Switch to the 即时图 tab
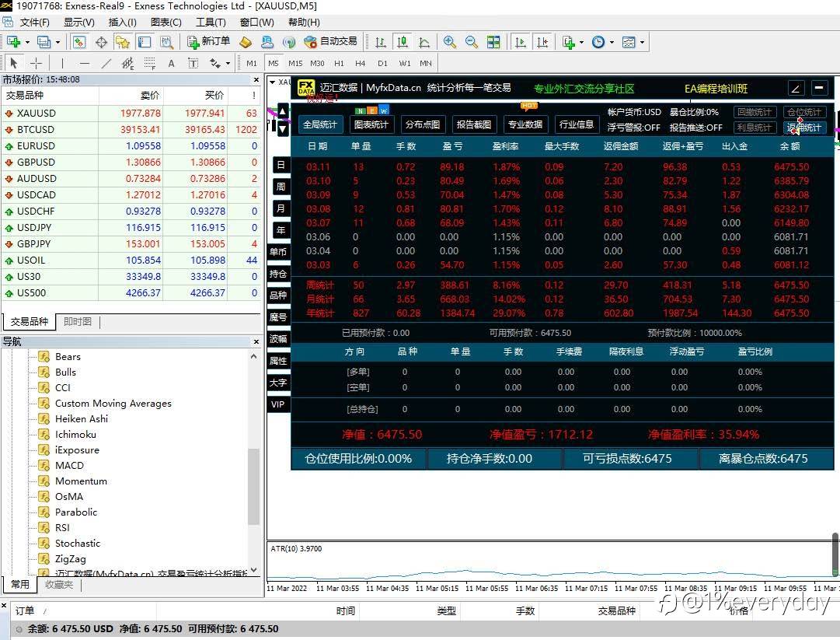Screen dimensions: 840x640 pyautogui.click(x=78, y=322)
